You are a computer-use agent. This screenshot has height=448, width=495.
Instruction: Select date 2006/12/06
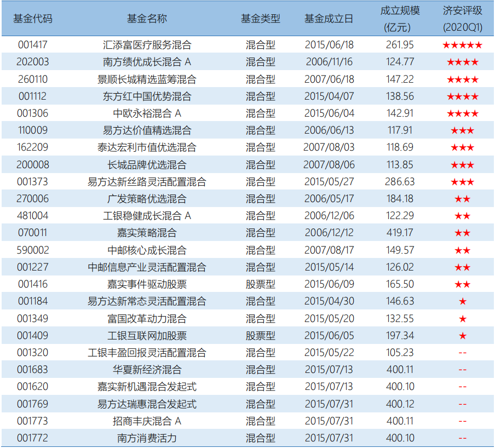tap(329, 215)
